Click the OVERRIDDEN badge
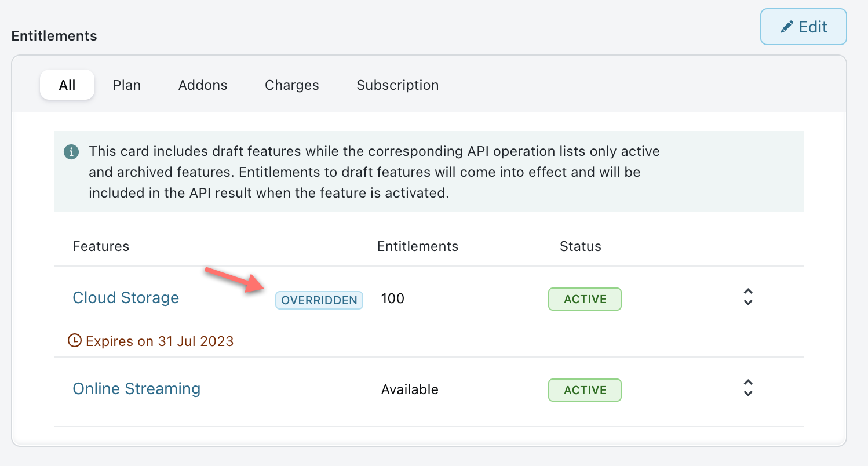The height and width of the screenshot is (466, 868). (319, 300)
